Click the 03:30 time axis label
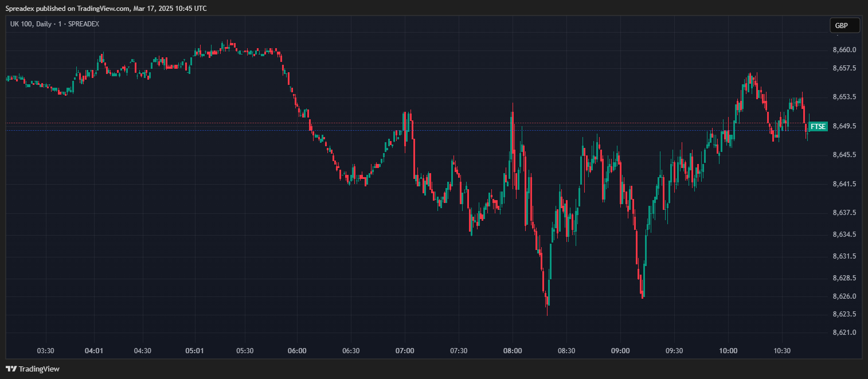This screenshot has width=868, height=379. [x=45, y=351]
